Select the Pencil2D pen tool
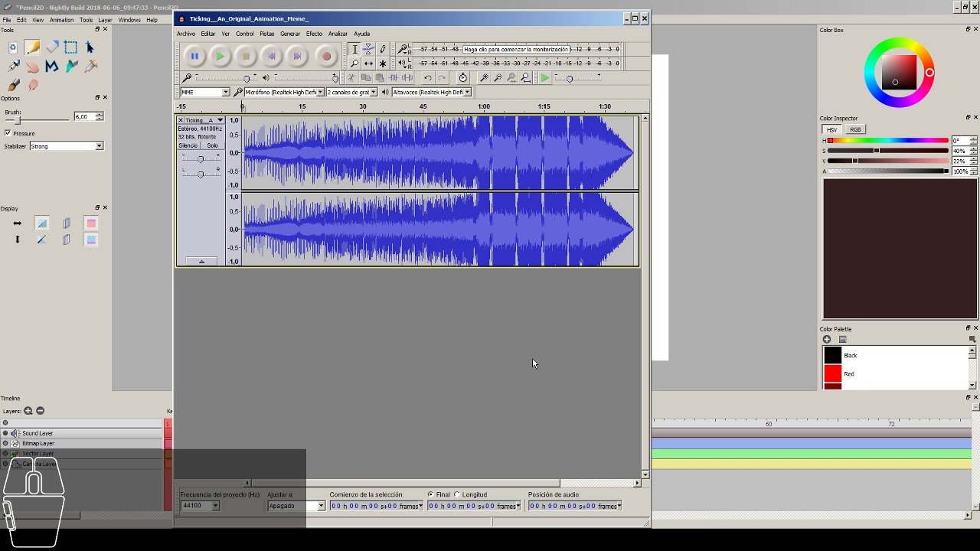980x551 pixels. [13, 67]
